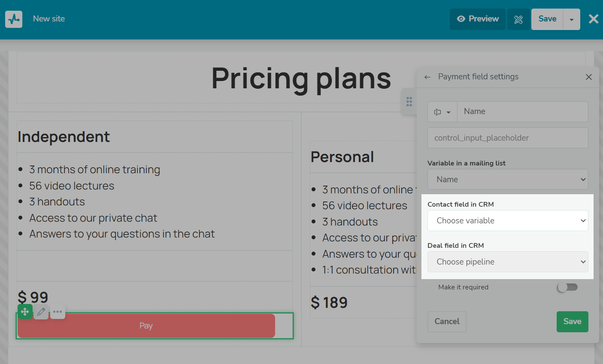Close the Payment field settings panel
This screenshot has height=364, width=603.
pos(589,77)
